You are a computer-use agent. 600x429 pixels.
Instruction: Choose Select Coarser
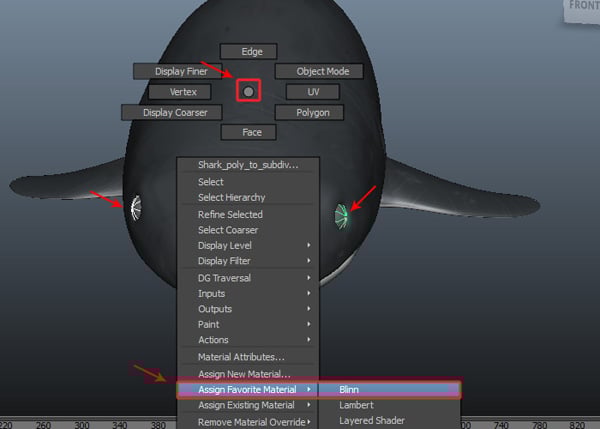tap(248, 230)
